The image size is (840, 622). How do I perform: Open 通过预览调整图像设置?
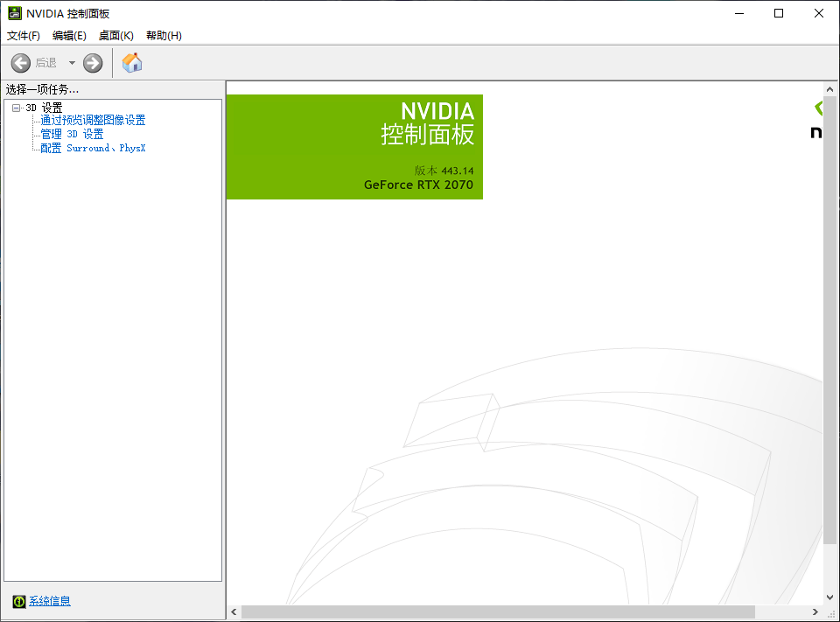(93, 120)
